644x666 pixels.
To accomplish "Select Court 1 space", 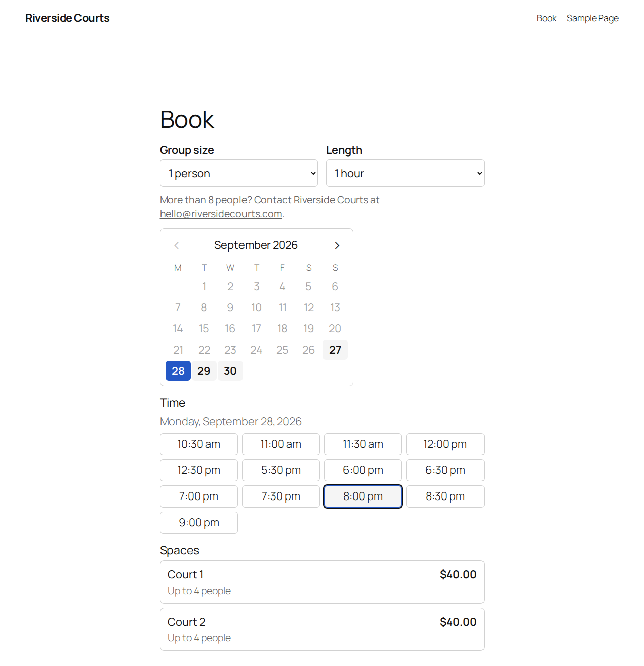I will [x=322, y=582].
